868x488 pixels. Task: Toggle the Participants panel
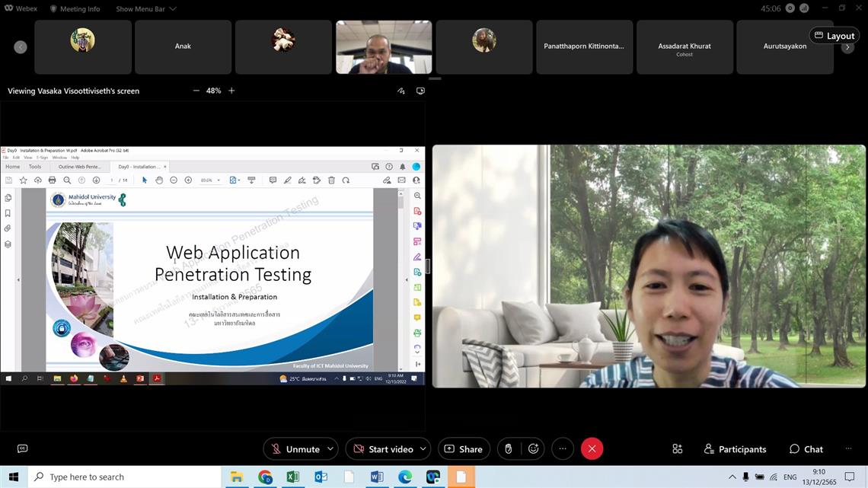point(735,449)
